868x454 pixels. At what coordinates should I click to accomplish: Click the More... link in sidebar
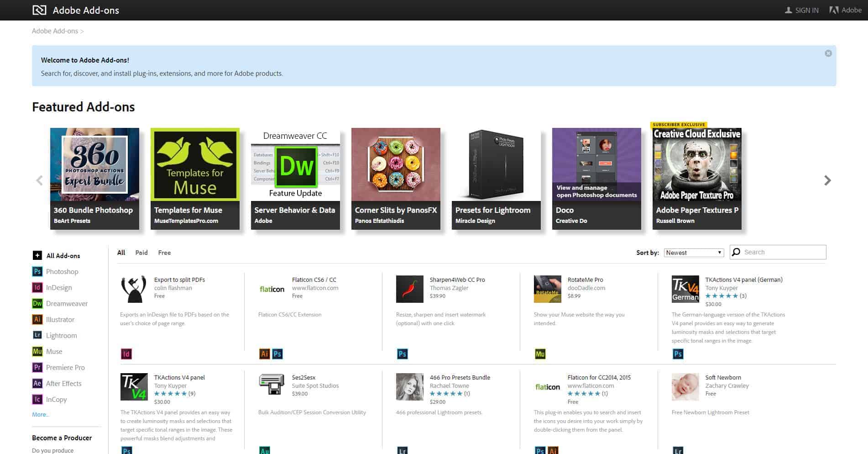point(40,414)
